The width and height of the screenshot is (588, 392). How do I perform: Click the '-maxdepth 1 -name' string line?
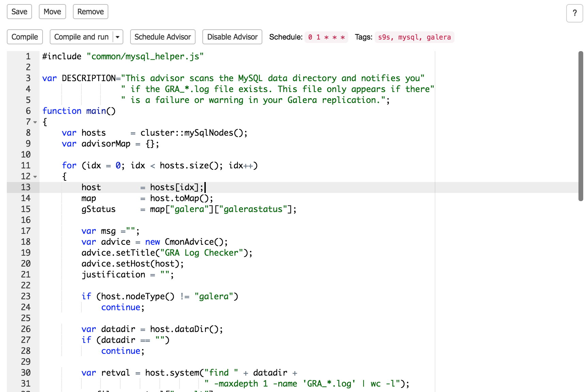pos(307,383)
